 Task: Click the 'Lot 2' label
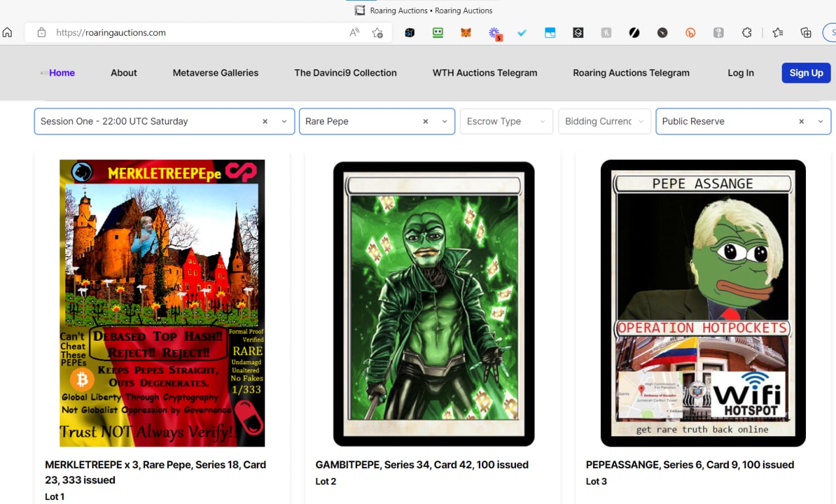coord(326,482)
